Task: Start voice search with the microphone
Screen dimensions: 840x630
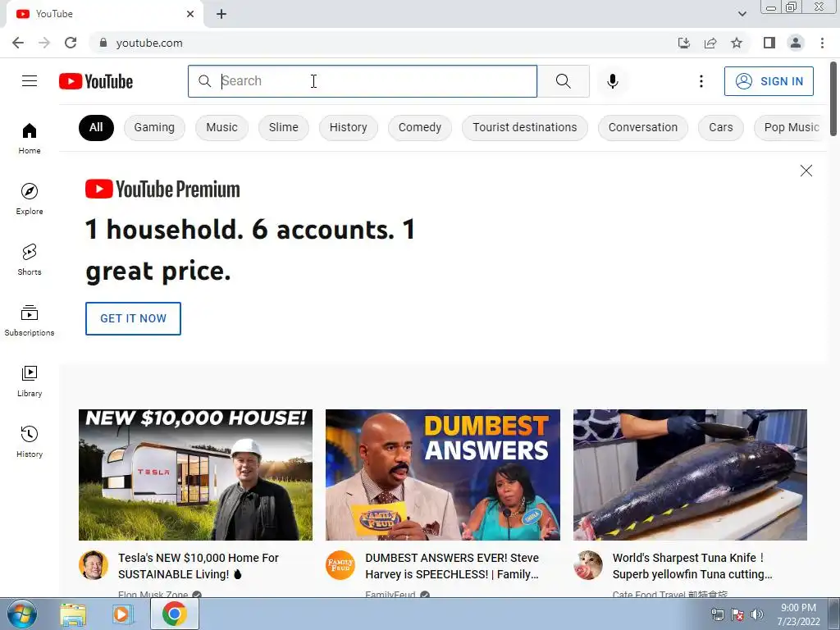Action: click(x=612, y=81)
